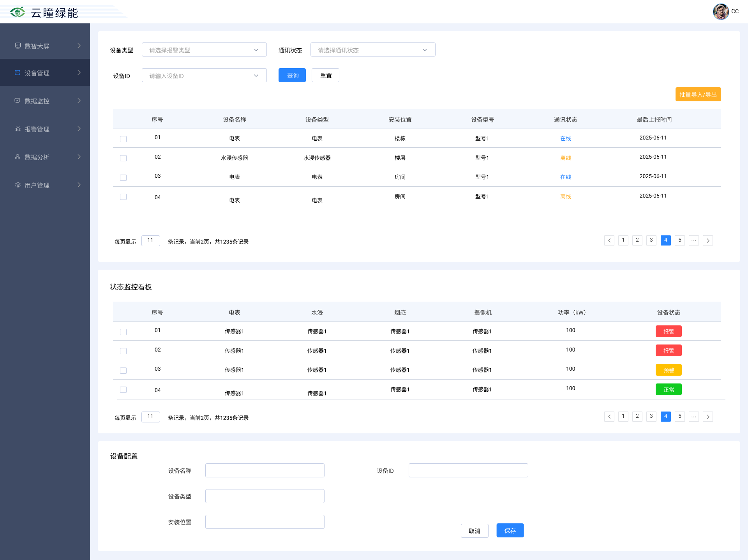Click the 云瞳绿能 eye logo

18,12
